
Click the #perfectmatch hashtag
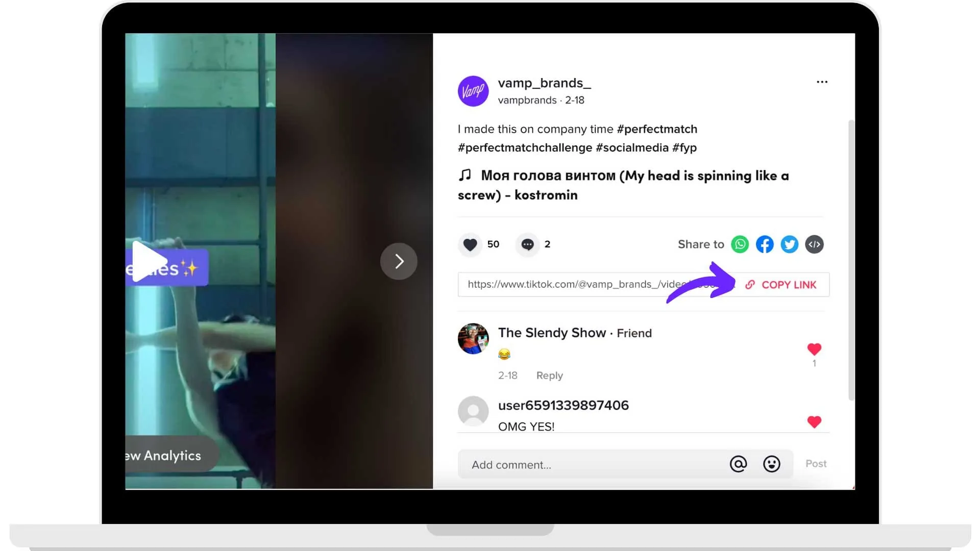[x=657, y=129]
